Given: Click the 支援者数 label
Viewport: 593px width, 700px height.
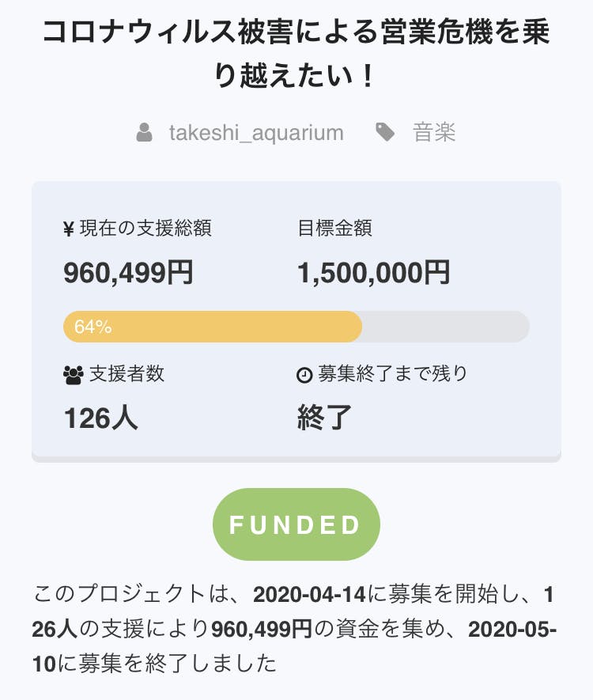Looking at the screenshot, I should 127,374.
